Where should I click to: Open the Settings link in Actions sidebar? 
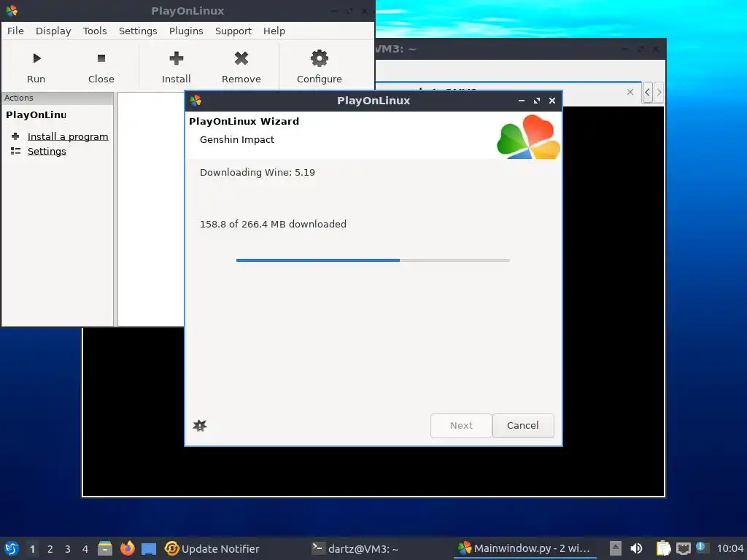[x=47, y=151]
